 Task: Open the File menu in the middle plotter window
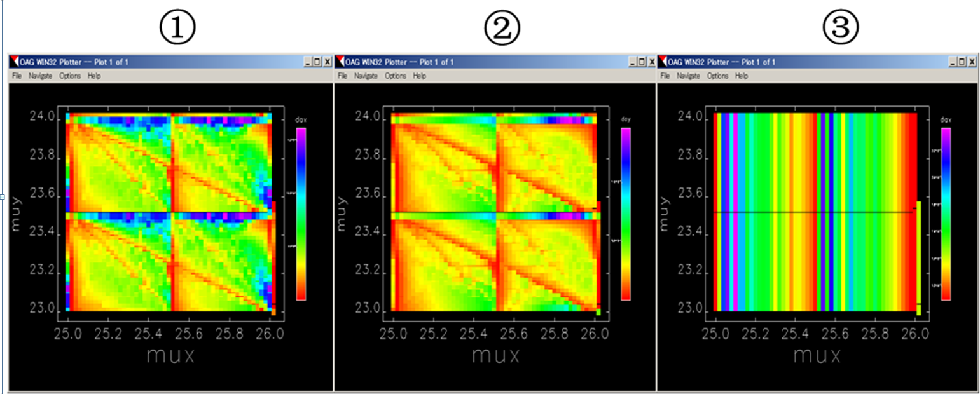click(x=342, y=76)
